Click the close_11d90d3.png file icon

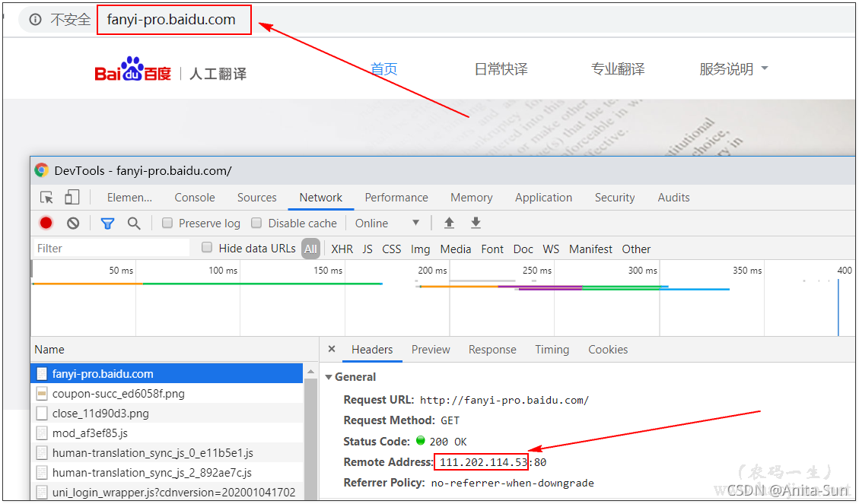tap(41, 414)
